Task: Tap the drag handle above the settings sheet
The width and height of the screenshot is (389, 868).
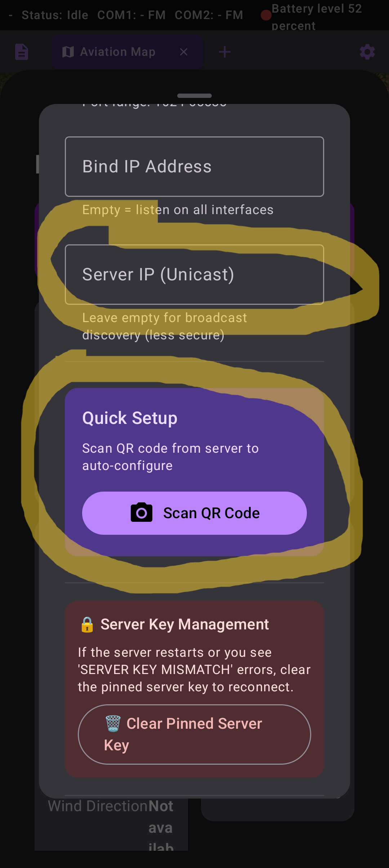Action: pyautogui.click(x=194, y=95)
